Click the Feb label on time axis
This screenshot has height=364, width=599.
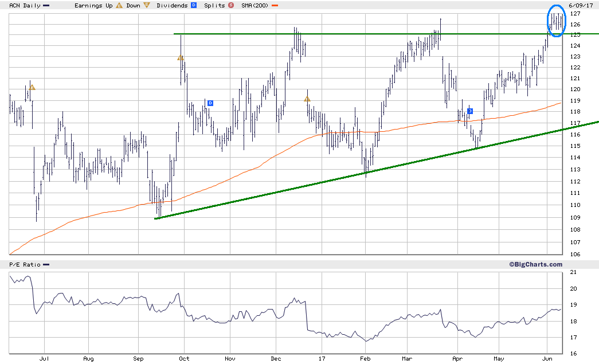click(x=365, y=359)
